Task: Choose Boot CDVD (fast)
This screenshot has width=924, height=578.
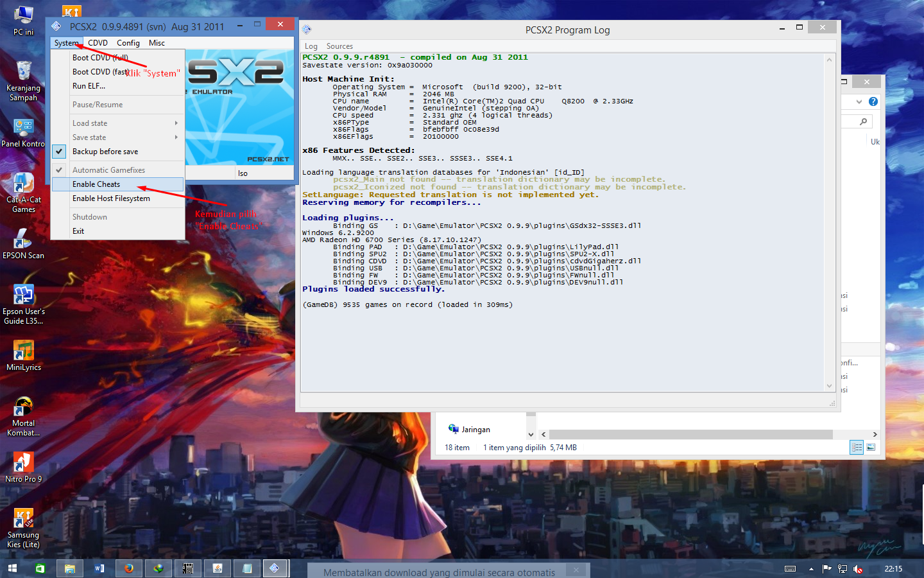Action: click(x=117, y=72)
